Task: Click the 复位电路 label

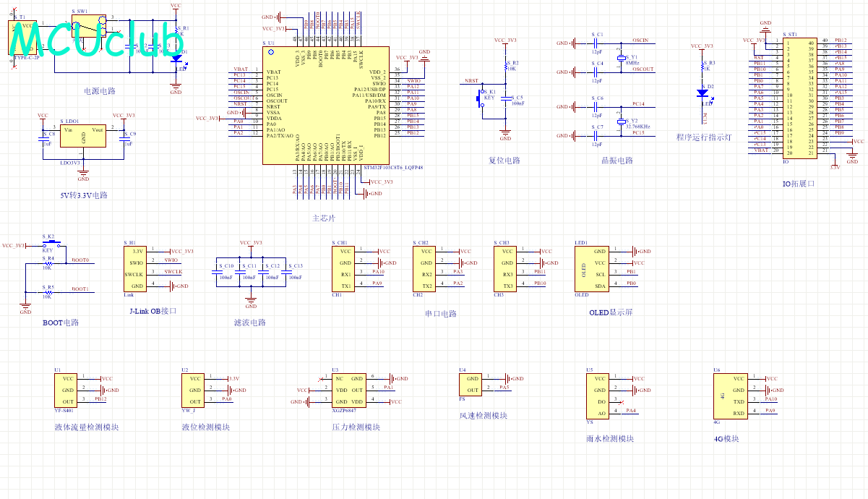Action: pos(504,160)
